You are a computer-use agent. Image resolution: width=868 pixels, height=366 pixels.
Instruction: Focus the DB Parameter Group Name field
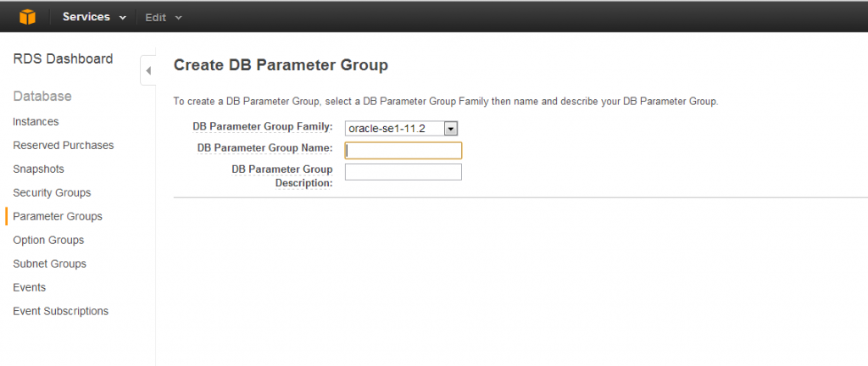pos(403,150)
